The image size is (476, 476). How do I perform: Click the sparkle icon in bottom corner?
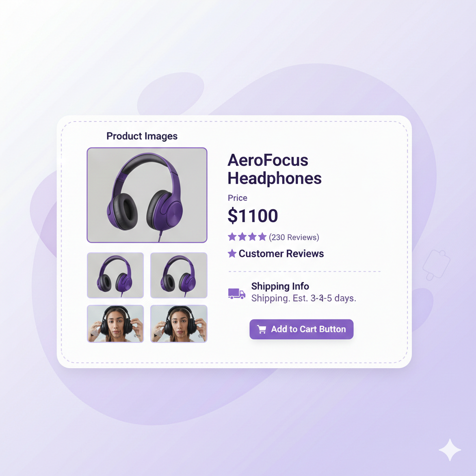(450, 450)
